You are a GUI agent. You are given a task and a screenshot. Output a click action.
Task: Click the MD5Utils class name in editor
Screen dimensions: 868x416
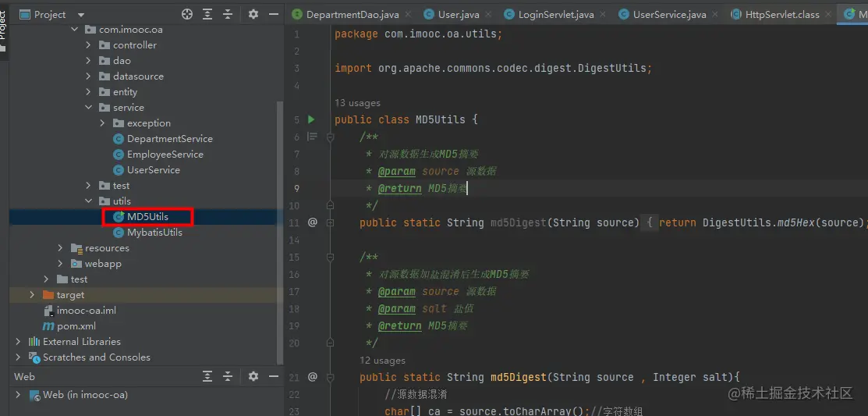coord(440,119)
